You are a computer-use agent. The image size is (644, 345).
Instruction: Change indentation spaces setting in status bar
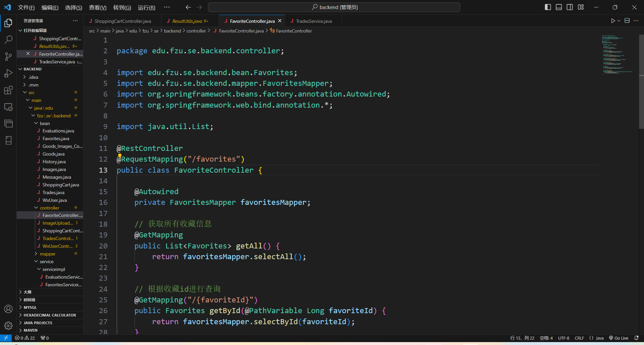546,338
